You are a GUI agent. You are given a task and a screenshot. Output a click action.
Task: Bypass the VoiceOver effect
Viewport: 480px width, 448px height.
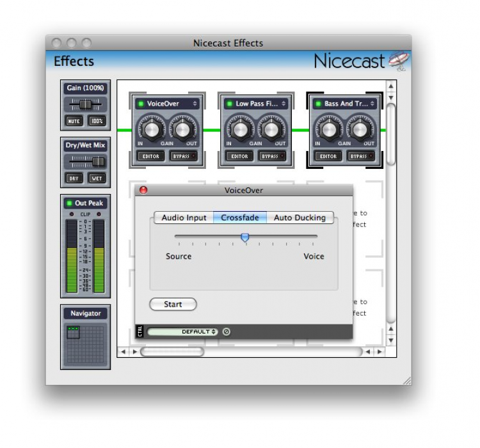pos(183,156)
